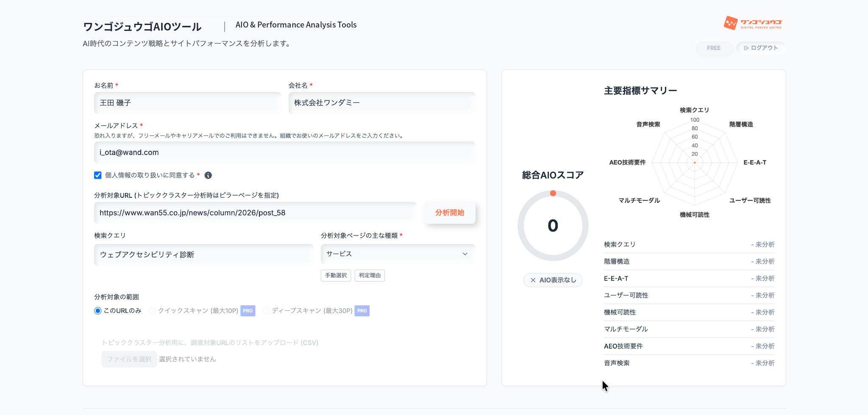Image resolution: width=868 pixels, height=415 pixels.
Task: Click the 判定理由 button
Action: [370, 275]
